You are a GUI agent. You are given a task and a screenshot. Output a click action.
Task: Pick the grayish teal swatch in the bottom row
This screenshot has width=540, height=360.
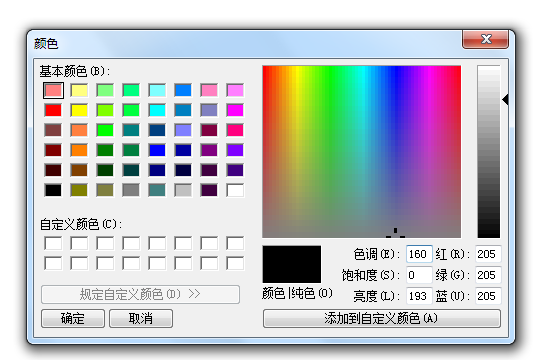[x=157, y=190]
